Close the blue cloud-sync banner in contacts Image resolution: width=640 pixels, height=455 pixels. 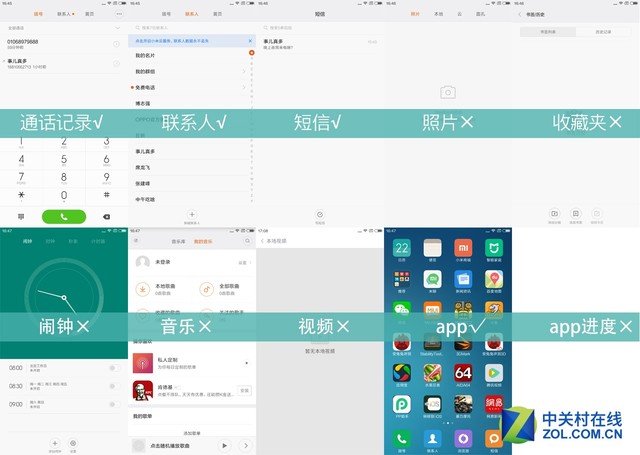pyautogui.click(x=250, y=41)
